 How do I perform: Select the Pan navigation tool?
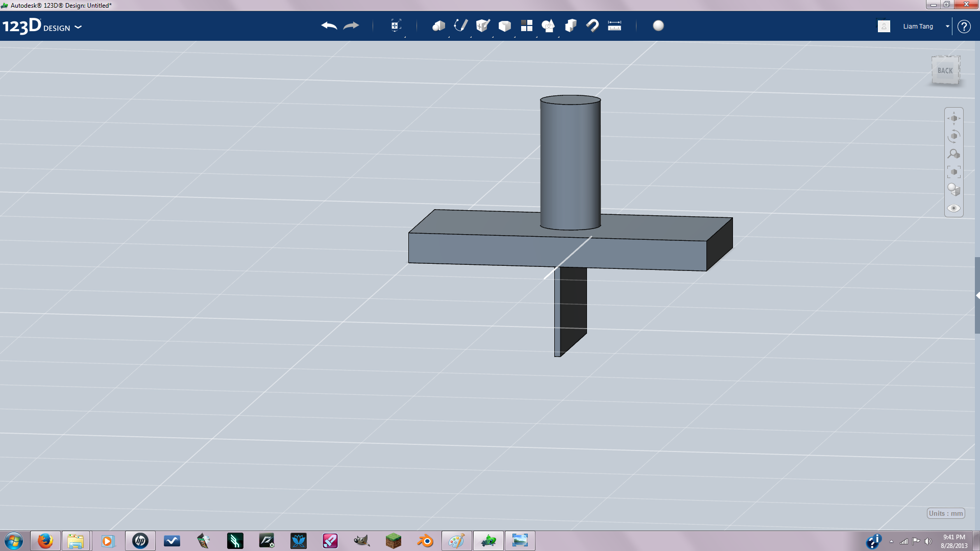[954, 118]
